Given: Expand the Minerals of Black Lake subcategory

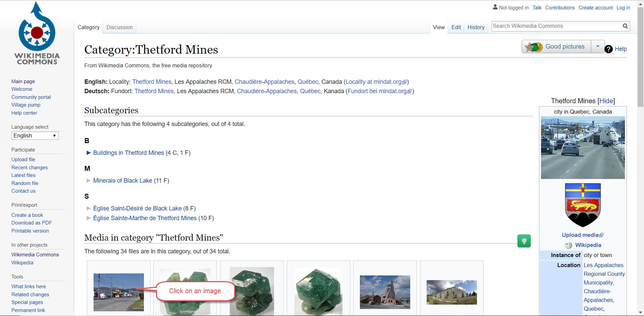Looking at the screenshot, I should coord(88,181).
